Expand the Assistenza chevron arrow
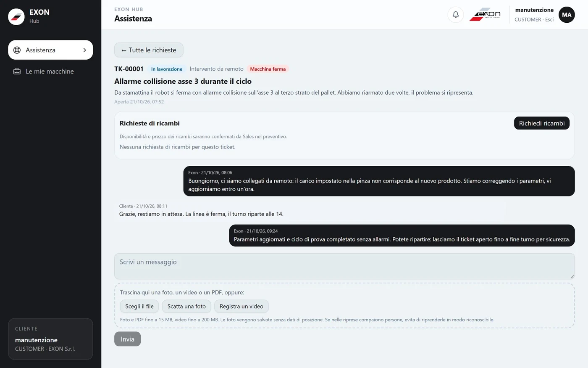Viewport: 588px width, 368px height. (84, 50)
